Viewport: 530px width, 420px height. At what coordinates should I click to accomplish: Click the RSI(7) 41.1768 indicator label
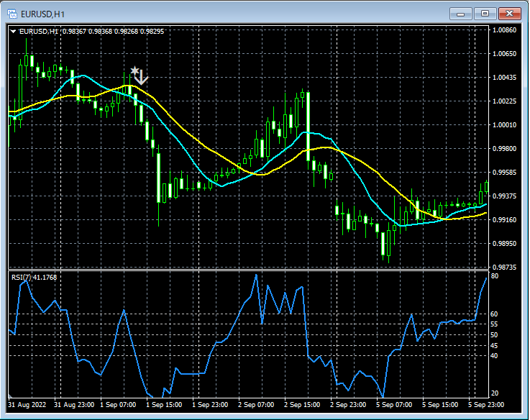(34, 278)
